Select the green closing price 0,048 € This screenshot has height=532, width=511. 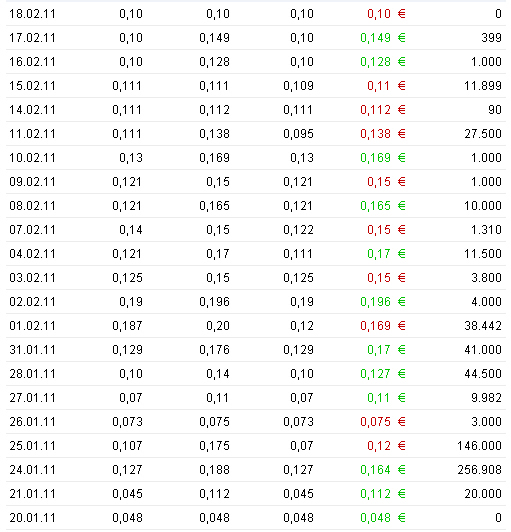click(383, 518)
